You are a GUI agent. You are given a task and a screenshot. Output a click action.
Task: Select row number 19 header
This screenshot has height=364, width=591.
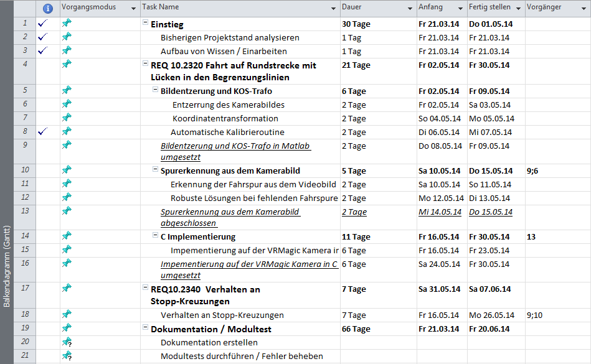25,329
